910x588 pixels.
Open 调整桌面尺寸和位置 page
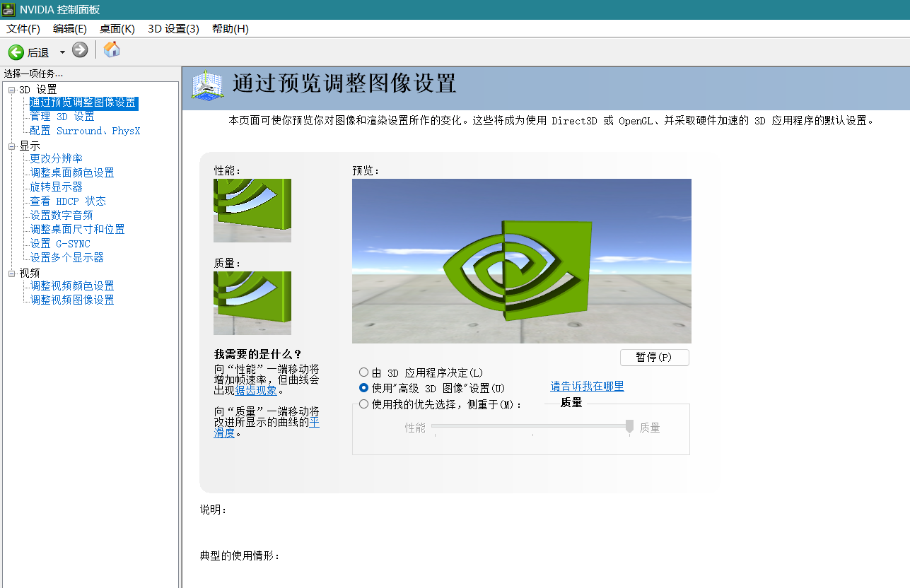click(x=78, y=229)
